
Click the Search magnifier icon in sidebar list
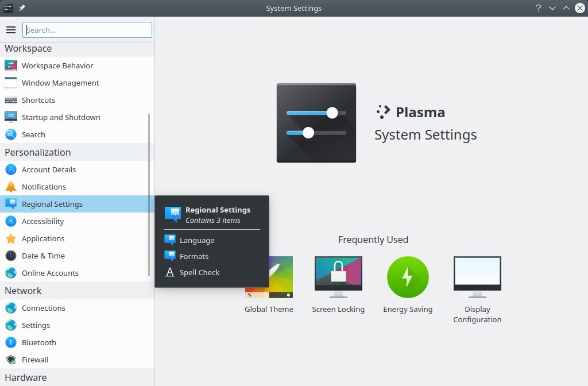pyautogui.click(x=11, y=134)
